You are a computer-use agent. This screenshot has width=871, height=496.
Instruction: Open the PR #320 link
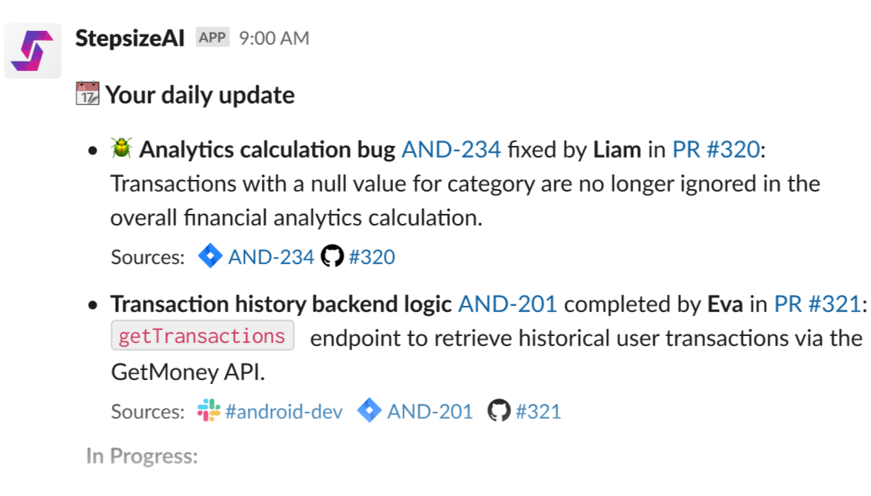(716, 150)
